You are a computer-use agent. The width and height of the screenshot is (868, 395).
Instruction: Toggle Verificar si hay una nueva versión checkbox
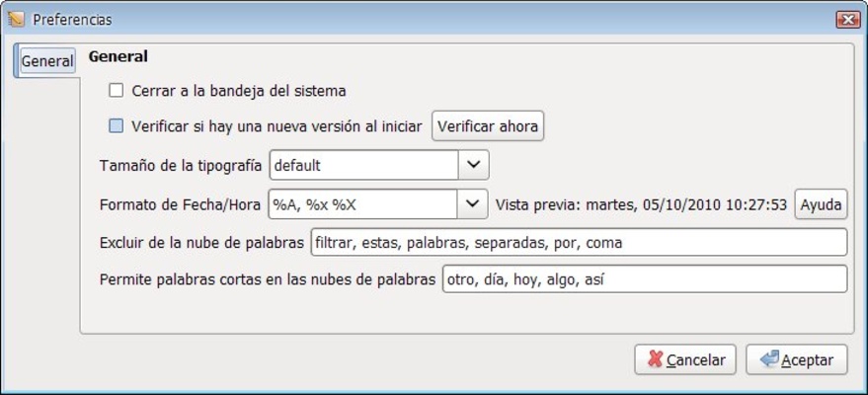coord(116,126)
